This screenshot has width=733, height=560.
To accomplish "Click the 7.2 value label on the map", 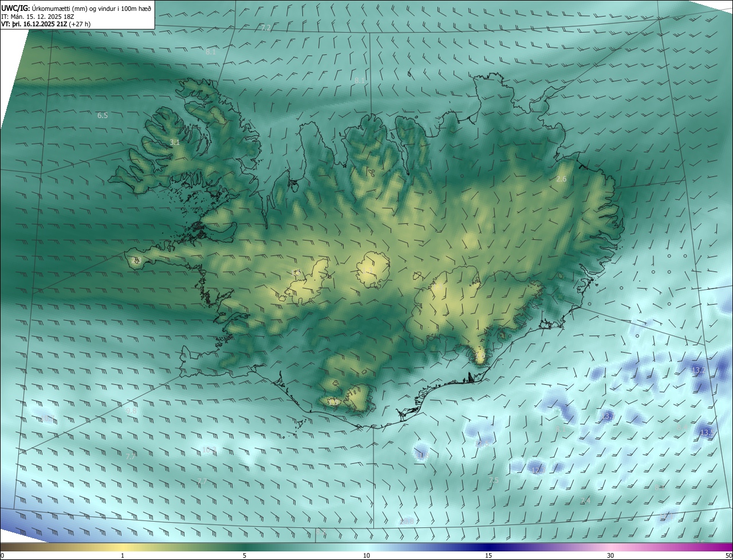I will (x=266, y=27).
